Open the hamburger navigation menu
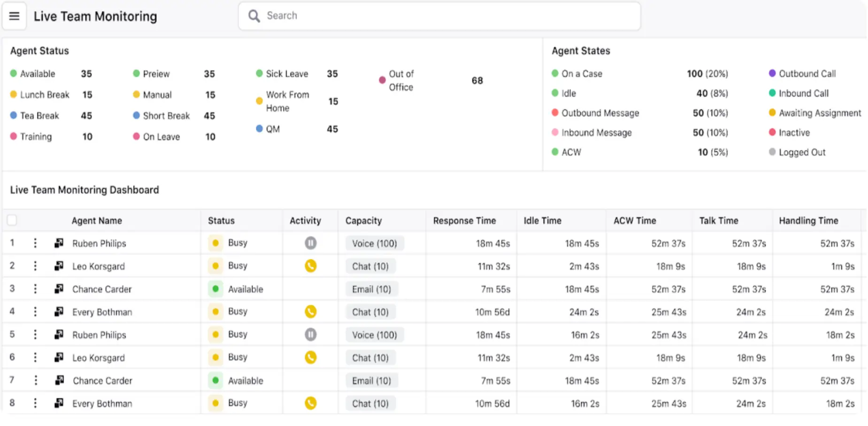The image size is (868, 426). point(14,15)
